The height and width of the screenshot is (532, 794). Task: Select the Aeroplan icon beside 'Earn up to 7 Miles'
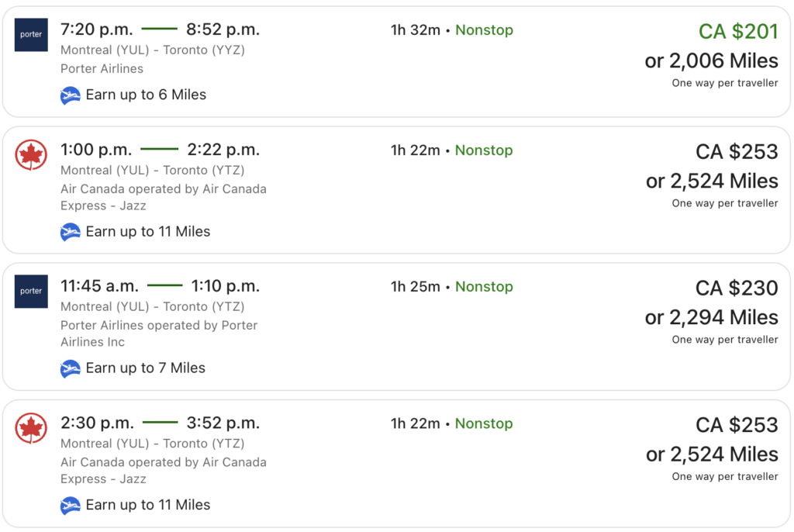70,368
